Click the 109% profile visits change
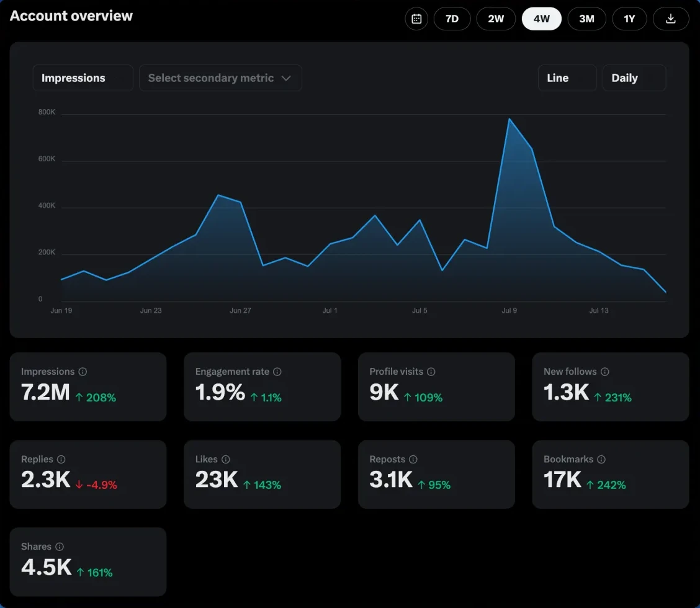The height and width of the screenshot is (608, 700). coord(428,397)
